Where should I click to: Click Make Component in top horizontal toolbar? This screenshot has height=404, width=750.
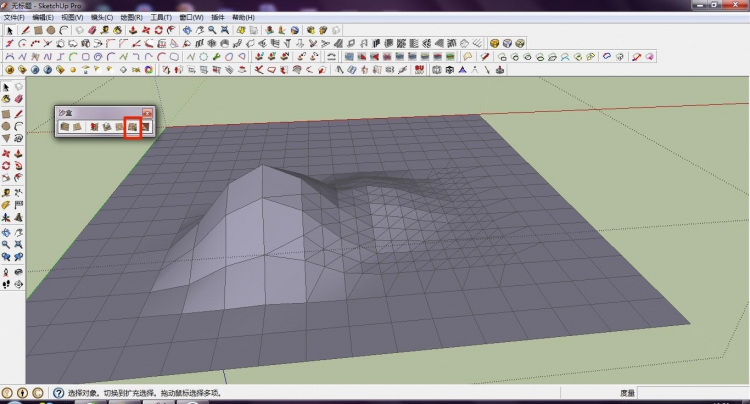pos(79,30)
